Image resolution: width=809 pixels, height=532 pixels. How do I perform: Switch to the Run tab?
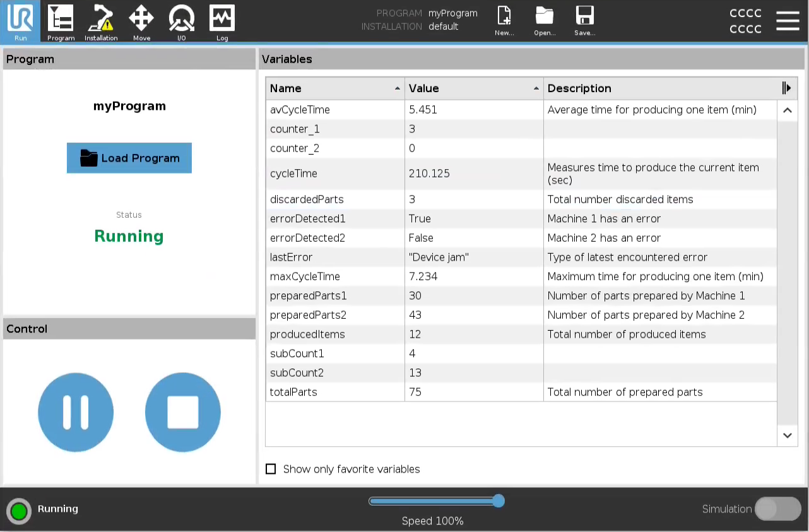pos(21,21)
